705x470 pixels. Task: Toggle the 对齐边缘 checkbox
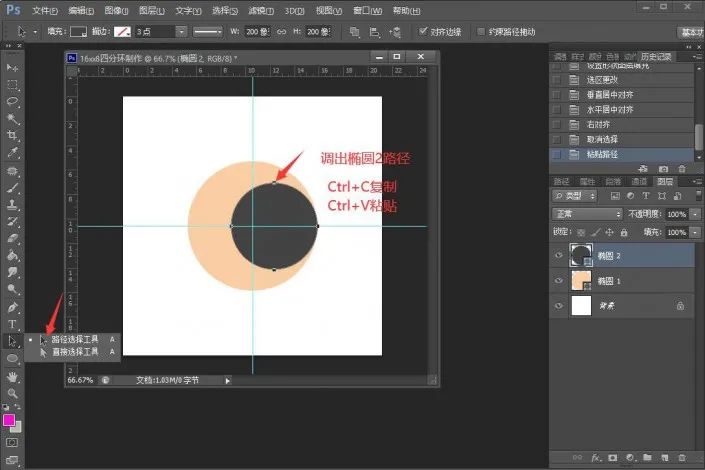423,31
